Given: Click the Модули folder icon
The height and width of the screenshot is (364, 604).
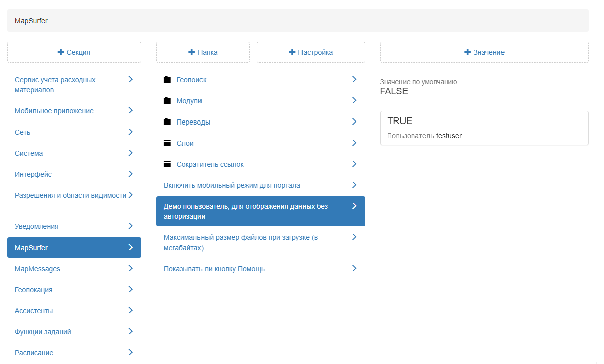Looking at the screenshot, I should click(x=167, y=101).
